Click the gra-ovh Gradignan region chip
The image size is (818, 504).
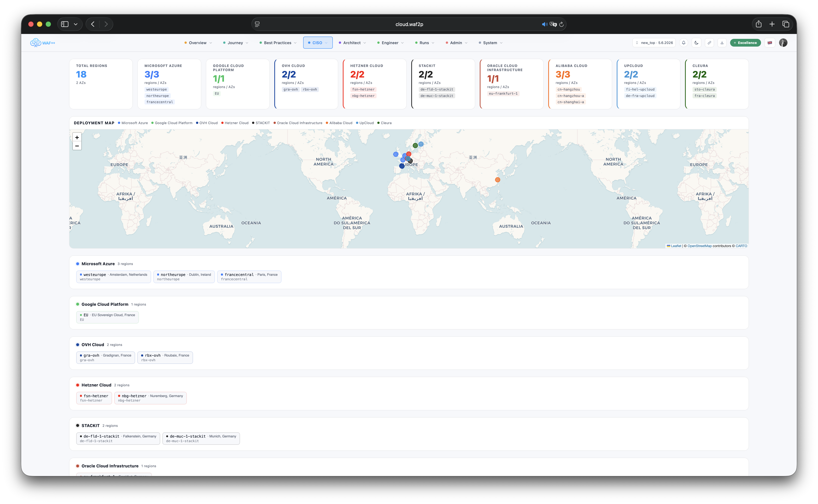tap(105, 357)
